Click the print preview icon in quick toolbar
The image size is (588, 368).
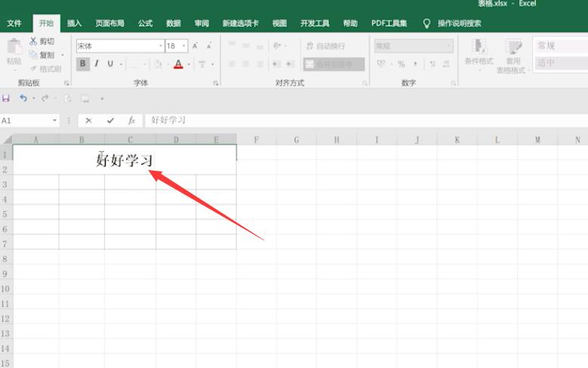[x=68, y=98]
